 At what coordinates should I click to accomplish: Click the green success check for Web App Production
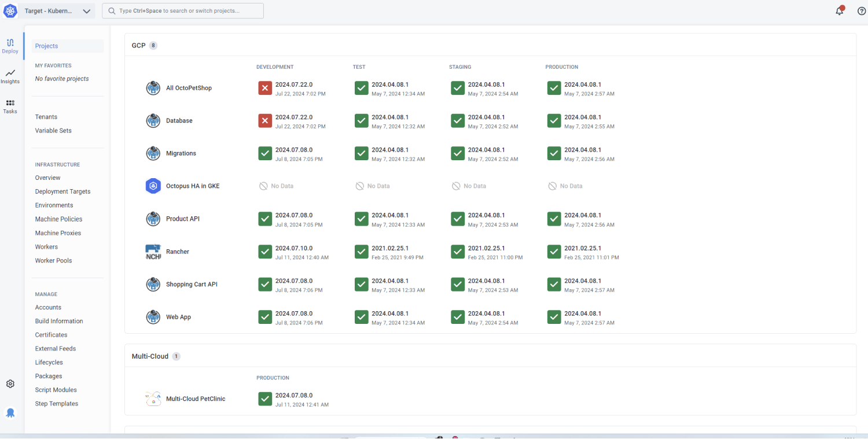coord(554,316)
